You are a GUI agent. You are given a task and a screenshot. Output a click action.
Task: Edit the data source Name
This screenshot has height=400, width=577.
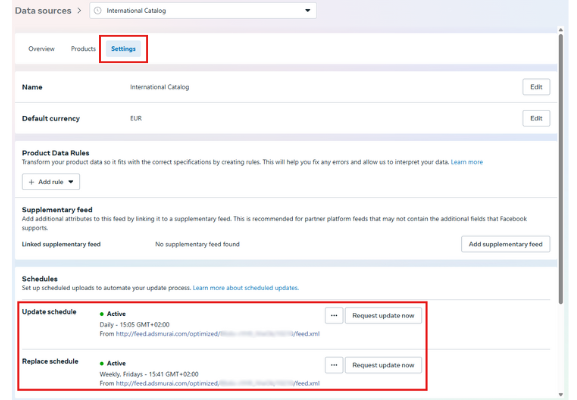536,87
